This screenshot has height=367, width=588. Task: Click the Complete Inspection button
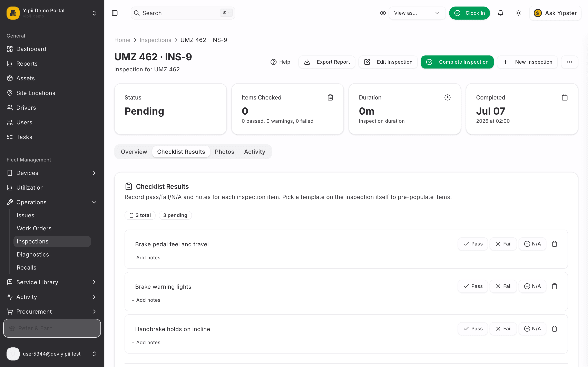(457, 62)
